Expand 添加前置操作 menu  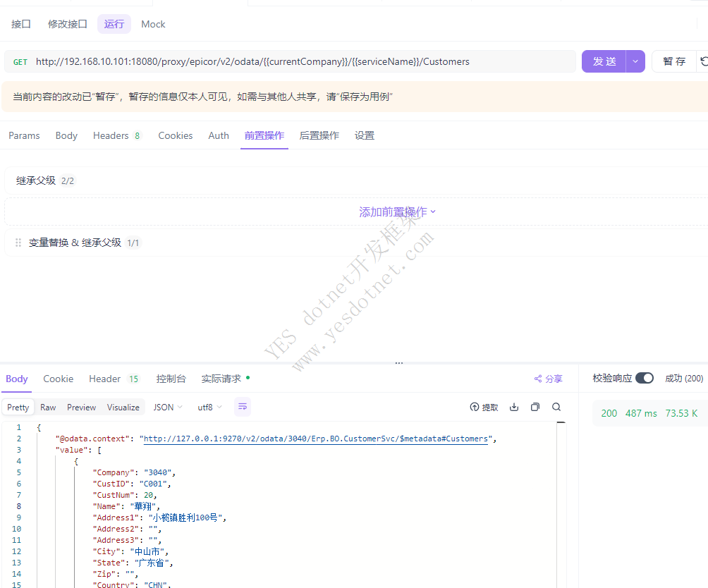tap(397, 212)
